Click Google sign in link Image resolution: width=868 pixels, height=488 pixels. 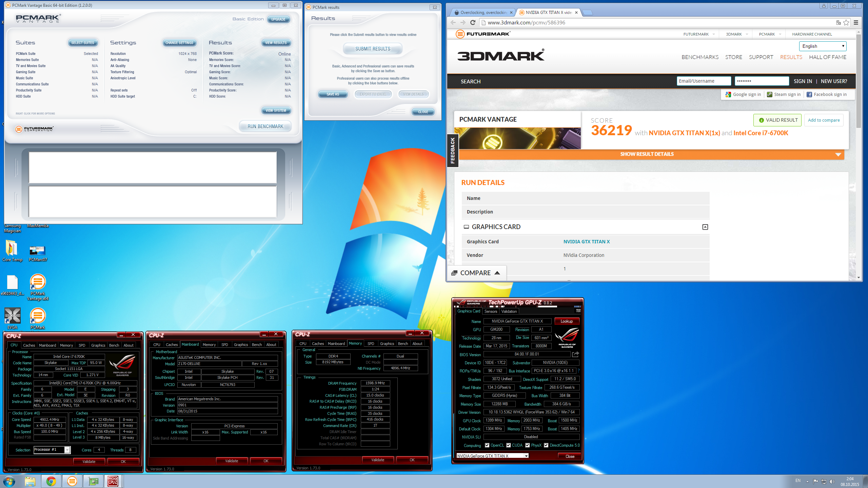pyautogui.click(x=743, y=95)
